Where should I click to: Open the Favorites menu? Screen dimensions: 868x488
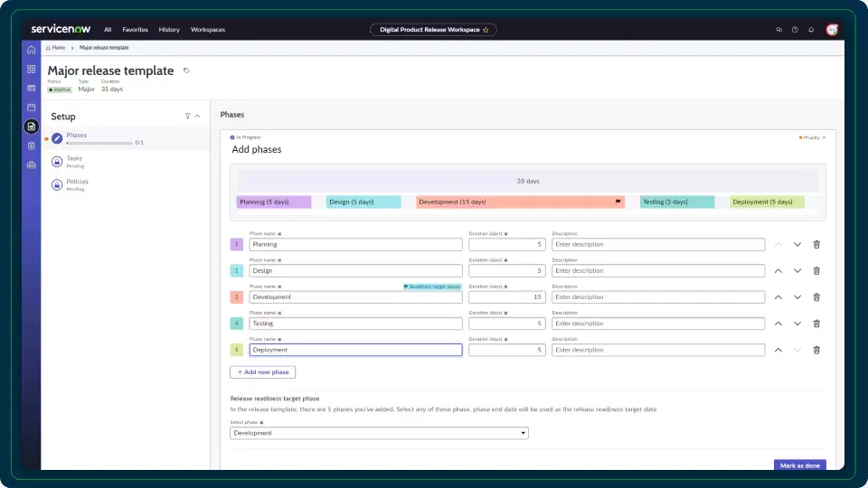[135, 30]
